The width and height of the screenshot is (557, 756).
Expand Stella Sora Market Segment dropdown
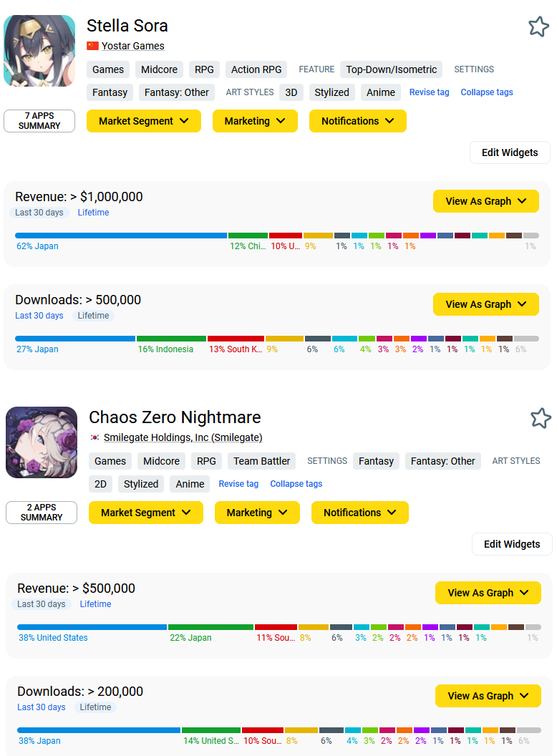tap(144, 121)
